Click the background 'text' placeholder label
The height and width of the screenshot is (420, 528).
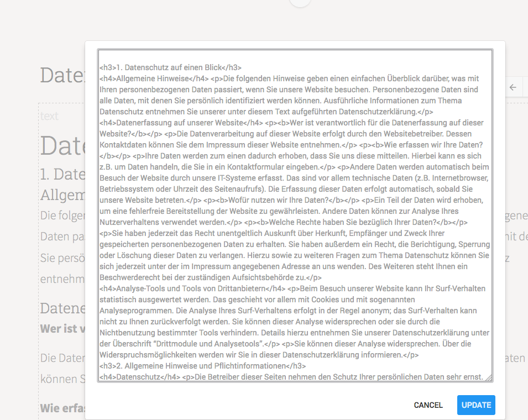49,116
